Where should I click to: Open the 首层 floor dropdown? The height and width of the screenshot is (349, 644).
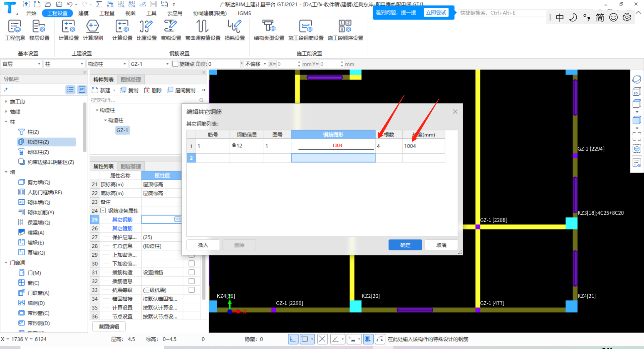21,64
